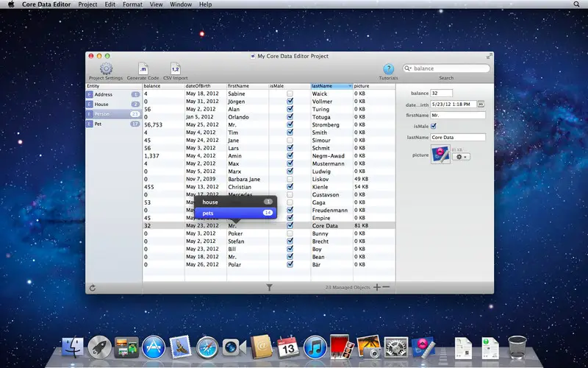The height and width of the screenshot is (368, 588).
Task: Click the picture gear action menu
Action: point(461,157)
